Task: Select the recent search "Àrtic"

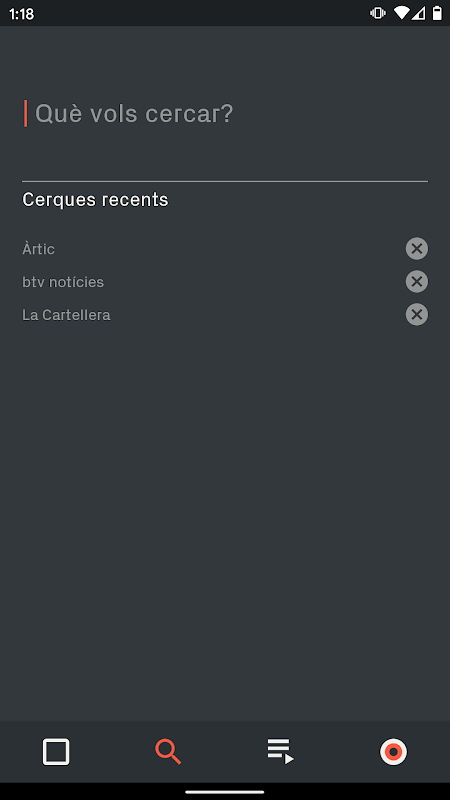Action: coord(38,249)
